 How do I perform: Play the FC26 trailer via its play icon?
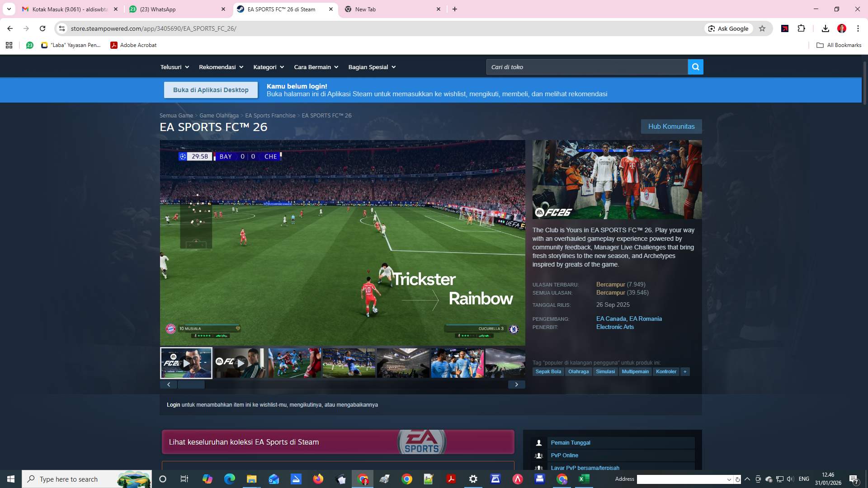click(x=187, y=363)
